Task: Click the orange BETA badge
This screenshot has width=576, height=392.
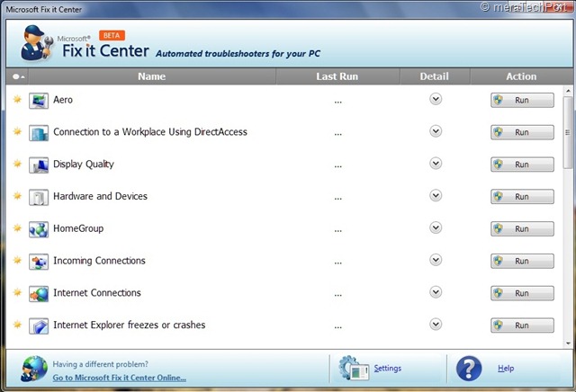Action: point(112,35)
